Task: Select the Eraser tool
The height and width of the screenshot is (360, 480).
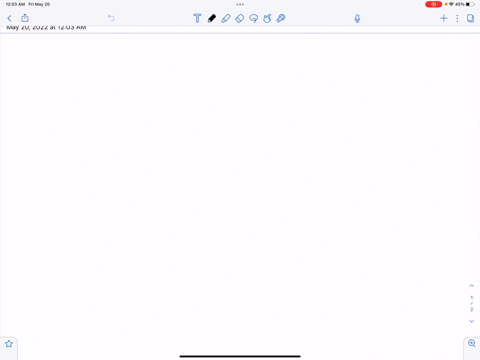Action: click(x=239, y=18)
